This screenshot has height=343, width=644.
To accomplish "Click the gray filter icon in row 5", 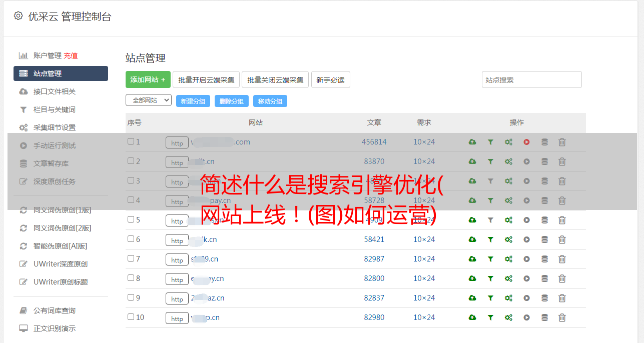I will 490,220.
